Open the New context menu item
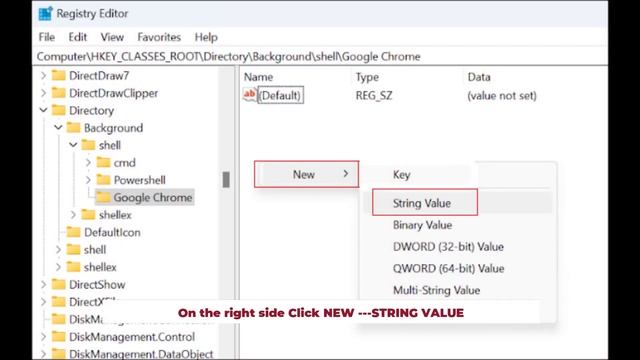Screen dimensions: 640x360 point(307,174)
